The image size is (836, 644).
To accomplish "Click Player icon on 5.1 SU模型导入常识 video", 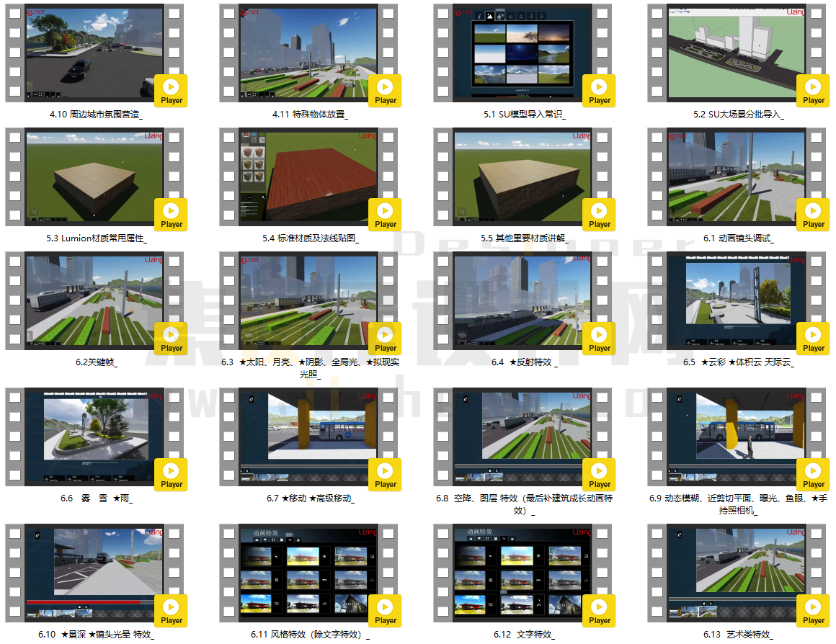I will [x=599, y=91].
